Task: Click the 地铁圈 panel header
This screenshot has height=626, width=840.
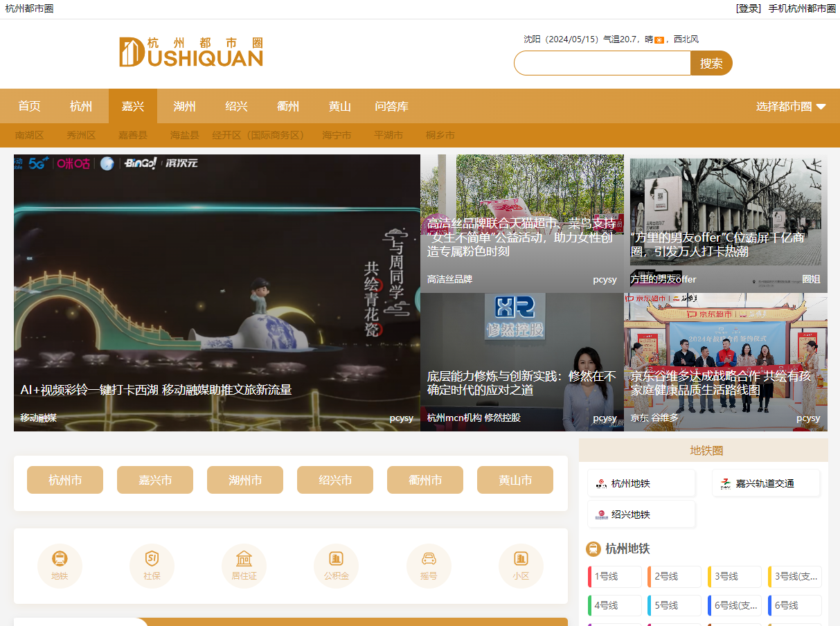Action: pyautogui.click(x=704, y=450)
